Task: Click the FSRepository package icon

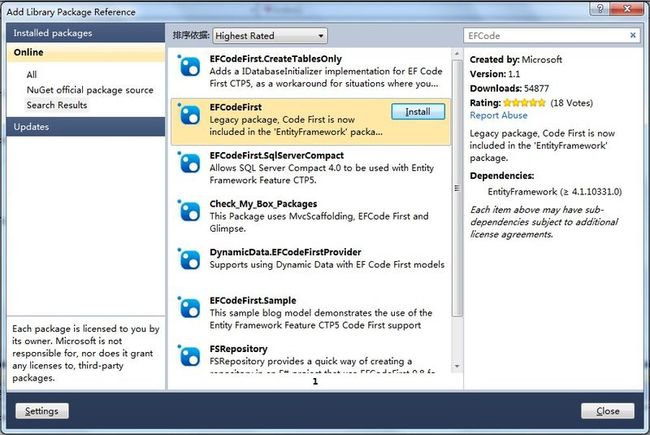Action: click(x=189, y=356)
